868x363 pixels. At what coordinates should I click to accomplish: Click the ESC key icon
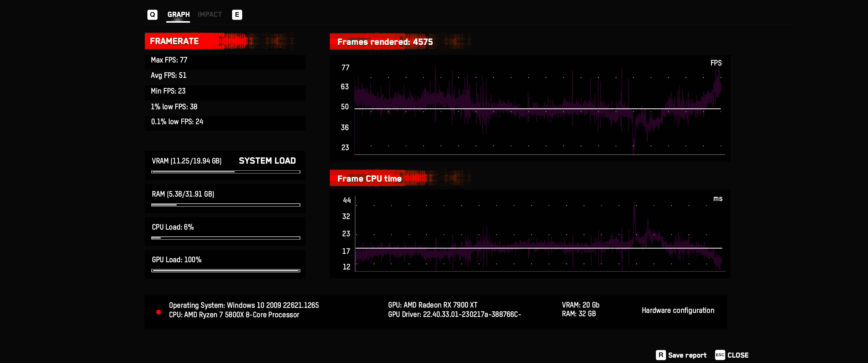pyautogui.click(x=720, y=355)
